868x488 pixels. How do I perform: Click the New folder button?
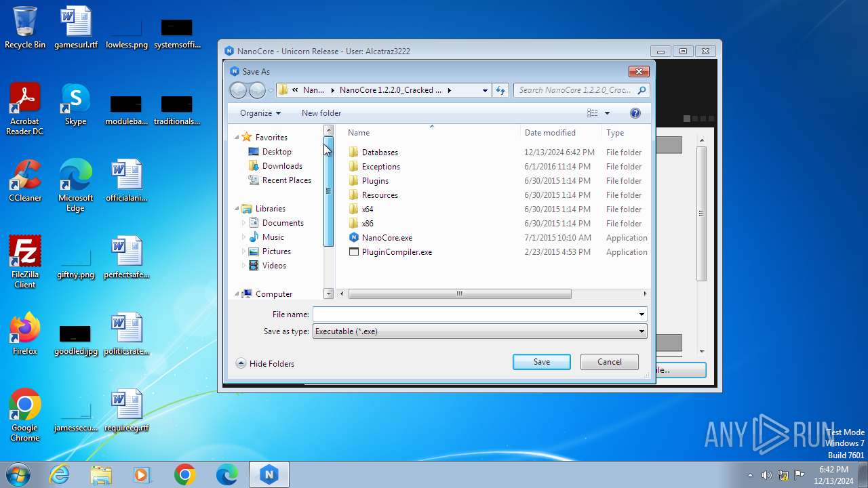point(321,113)
